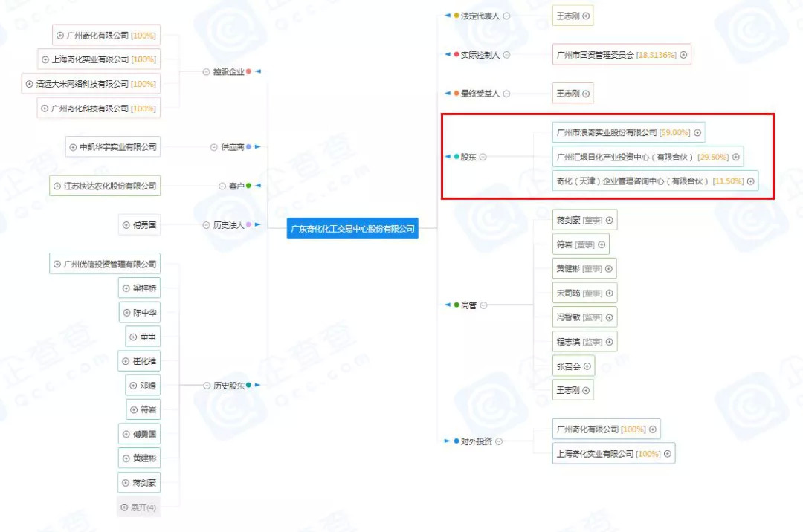Expand the 宋司筠 [董事] node
Screen dimensions: 803x532
click(609, 293)
